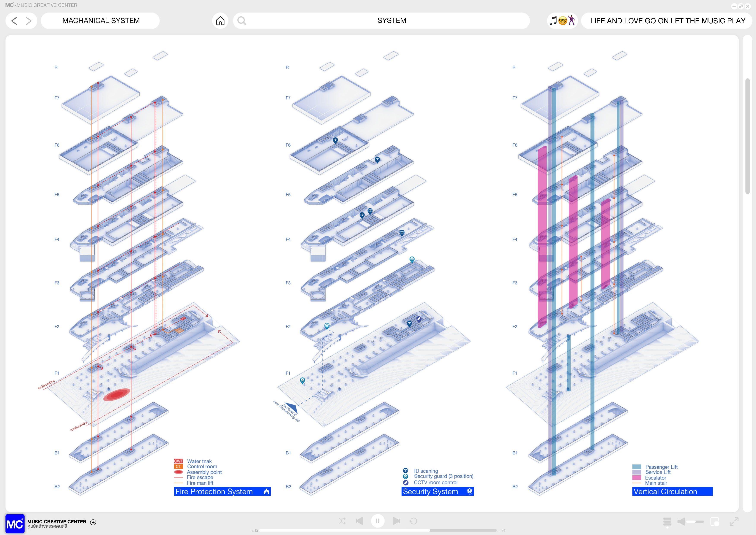
Task: Pause playback with the pause button
Action: pos(377,521)
